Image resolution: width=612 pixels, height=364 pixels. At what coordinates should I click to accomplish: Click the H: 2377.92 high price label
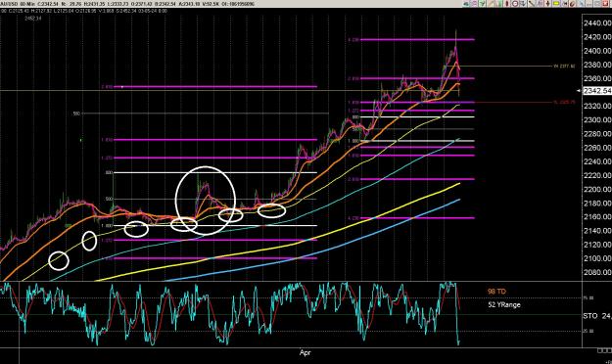click(x=564, y=67)
